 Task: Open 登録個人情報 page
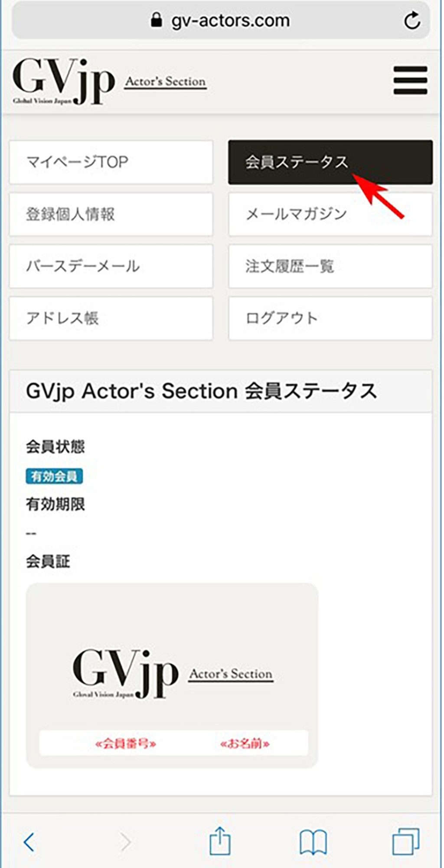(111, 214)
